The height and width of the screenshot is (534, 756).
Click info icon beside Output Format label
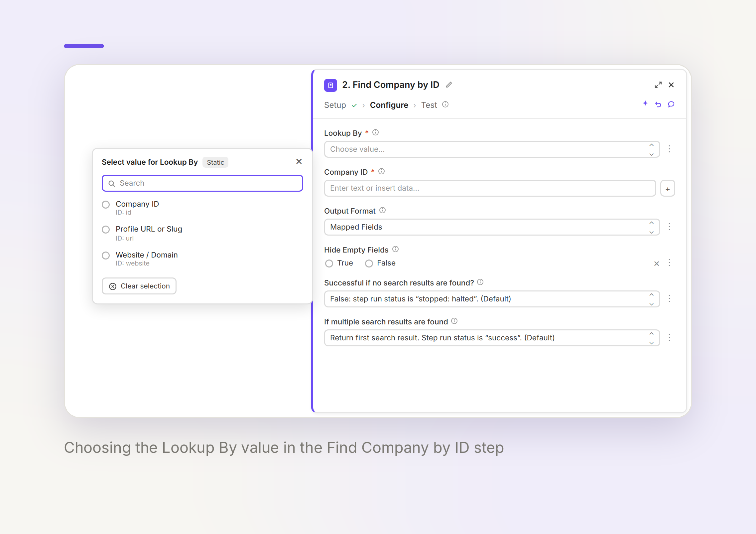click(x=382, y=210)
